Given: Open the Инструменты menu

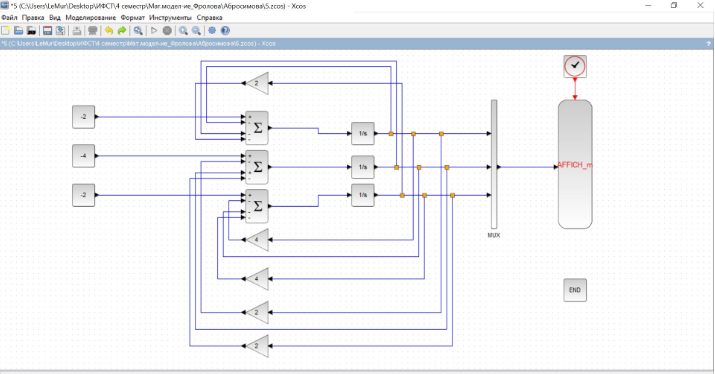Looking at the screenshot, I should click(x=170, y=17).
